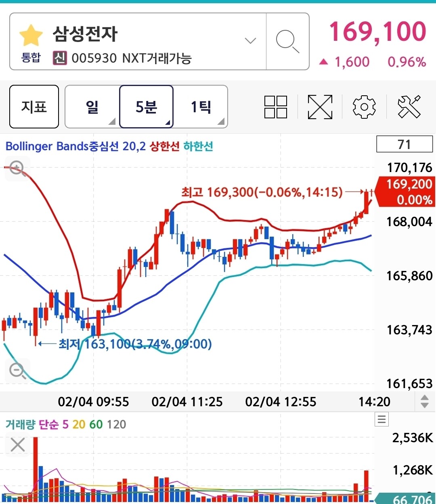Adjust the chart height up-down stepper arrows
This screenshot has width=436, height=504.
point(424,401)
